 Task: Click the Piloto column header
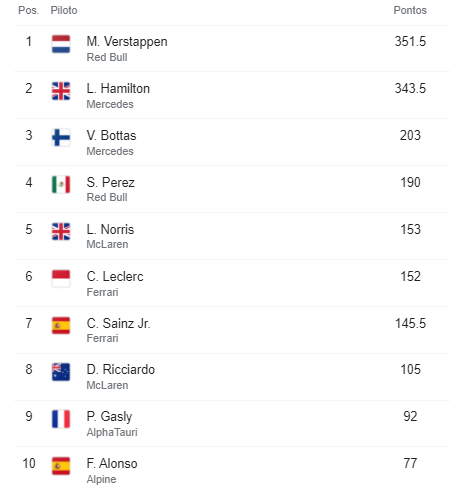(64, 10)
